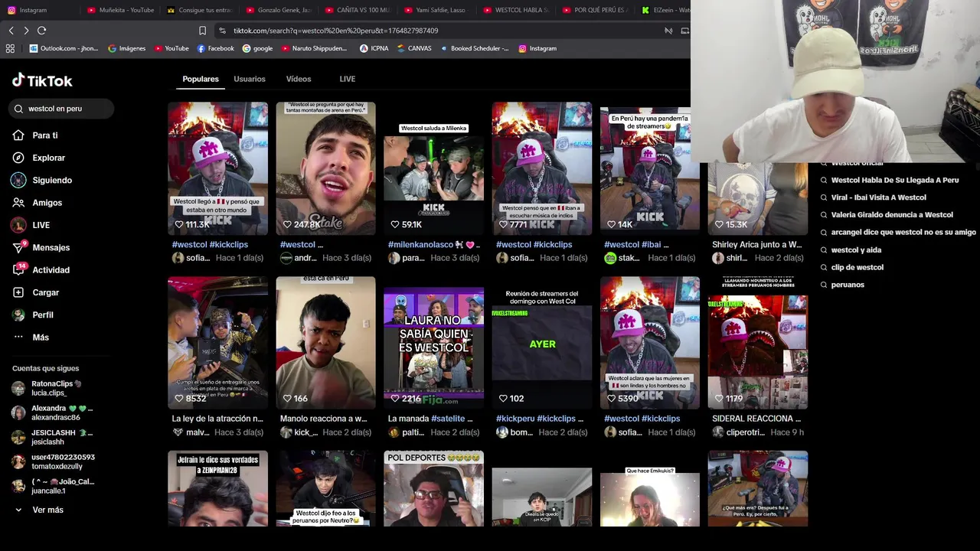Open the LIVE item in the left sidebar
This screenshot has width=980, height=551.
(31, 225)
